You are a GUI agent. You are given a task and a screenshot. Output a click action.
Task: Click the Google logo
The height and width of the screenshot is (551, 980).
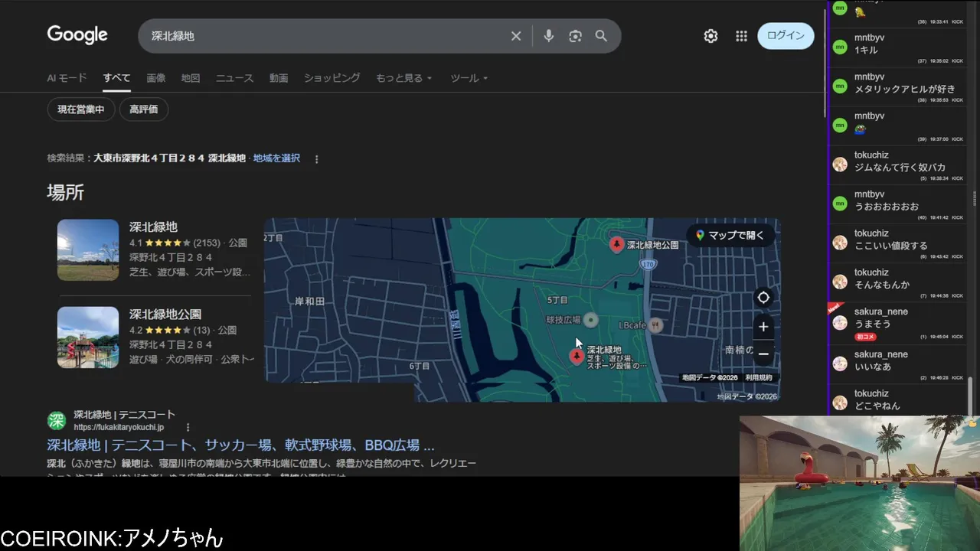click(77, 35)
